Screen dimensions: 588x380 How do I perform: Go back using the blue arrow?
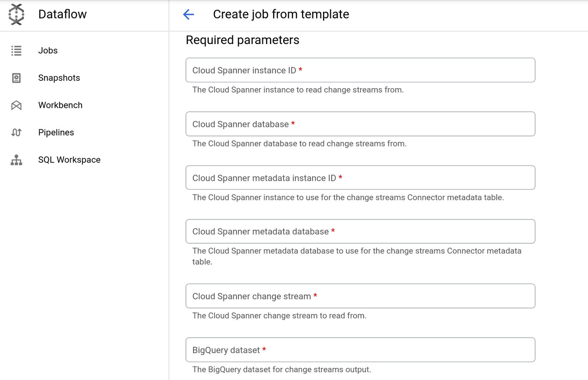click(189, 14)
